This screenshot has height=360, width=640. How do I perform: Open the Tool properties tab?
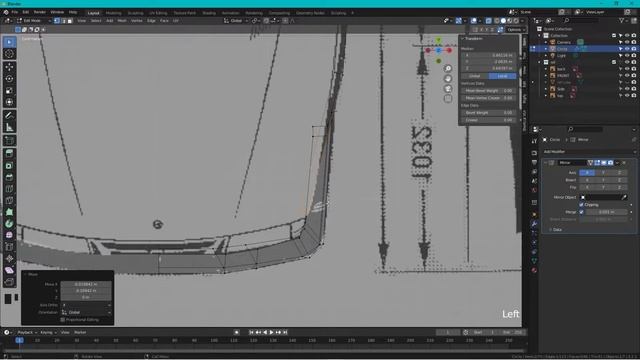pos(534,141)
